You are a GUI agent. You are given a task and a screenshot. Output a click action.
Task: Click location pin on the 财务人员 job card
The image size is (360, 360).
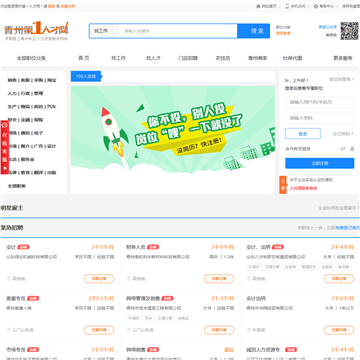(x=129, y=279)
